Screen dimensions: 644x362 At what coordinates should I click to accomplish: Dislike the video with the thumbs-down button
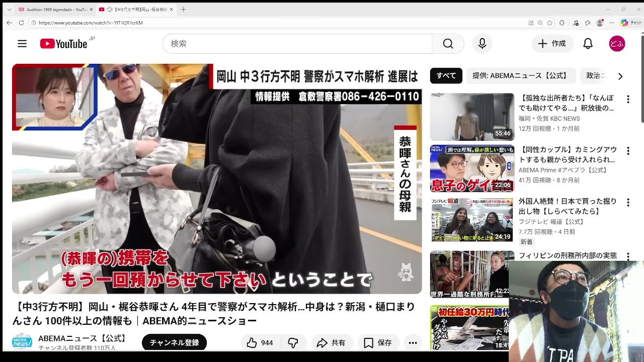pyautogui.click(x=293, y=343)
